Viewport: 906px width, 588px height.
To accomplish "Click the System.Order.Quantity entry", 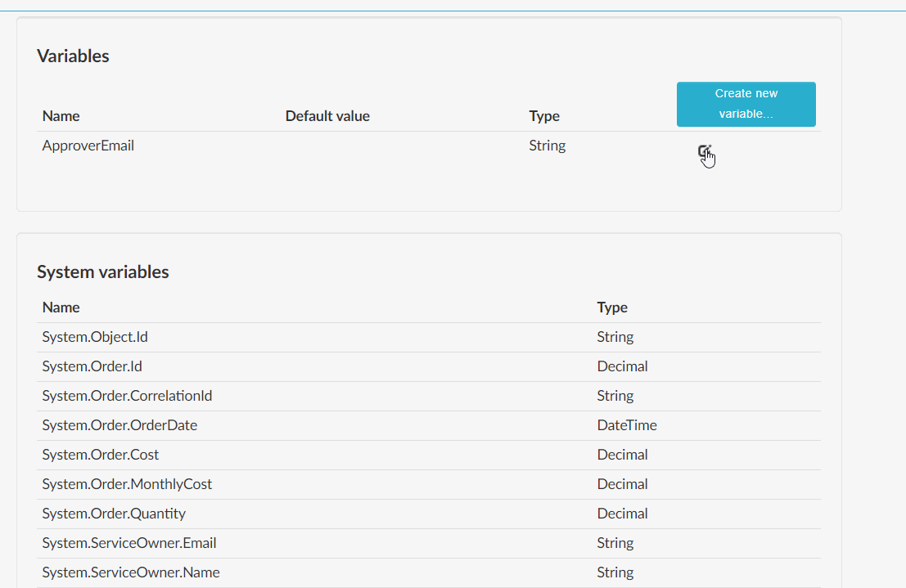I will tap(113, 514).
